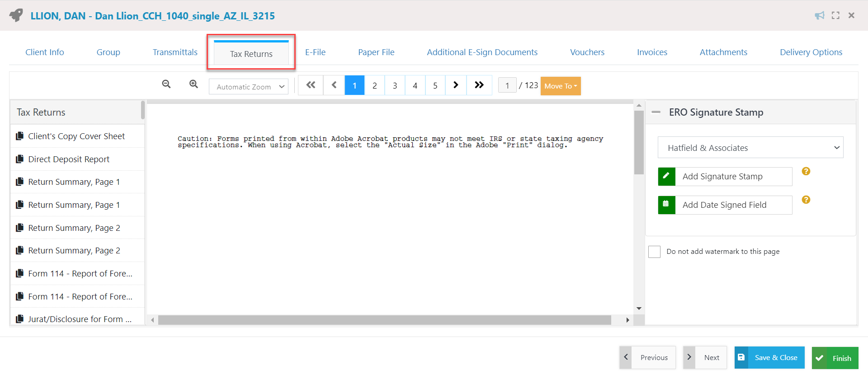Toggle fullscreen view icon
Screen dimensions: 868x379
point(835,16)
